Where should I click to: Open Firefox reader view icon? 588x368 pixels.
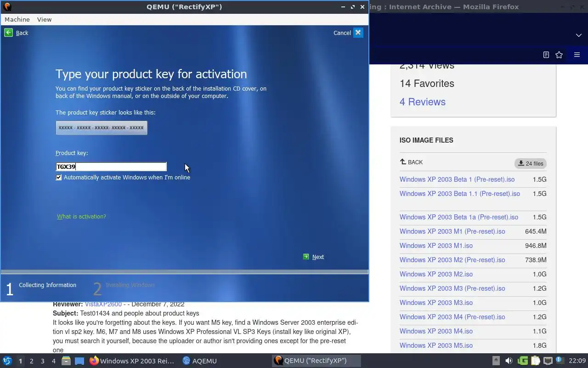point(546,55)
